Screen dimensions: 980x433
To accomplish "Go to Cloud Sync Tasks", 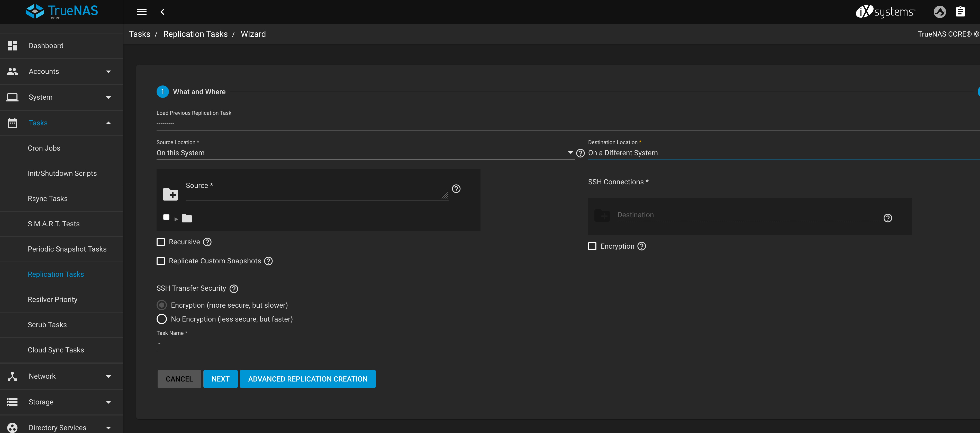I will (56, 350).
